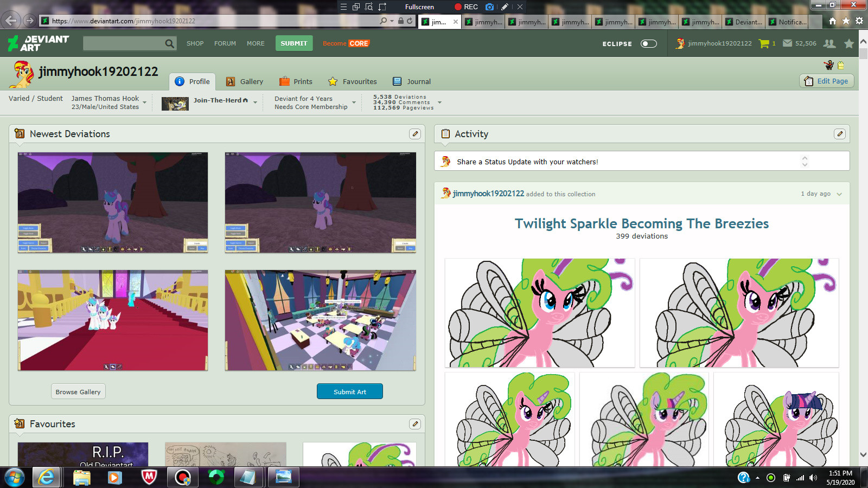Switch to the Journal tab

[x=412, y=81]
